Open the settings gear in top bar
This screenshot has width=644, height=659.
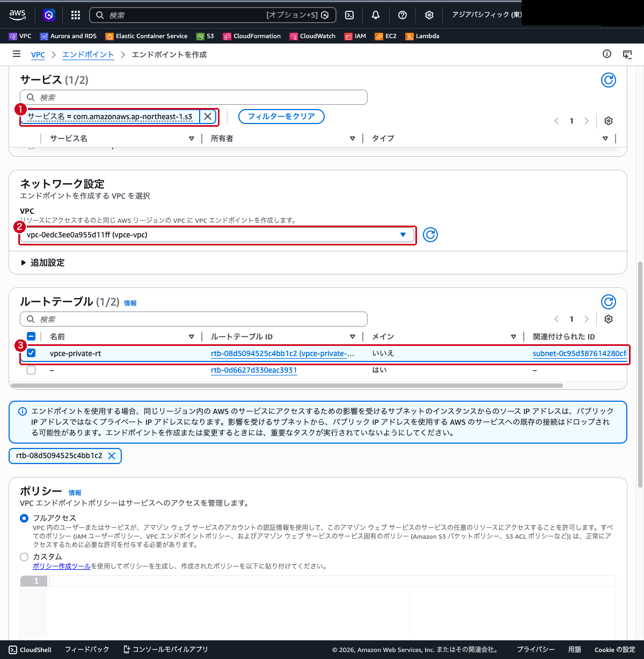429,15
